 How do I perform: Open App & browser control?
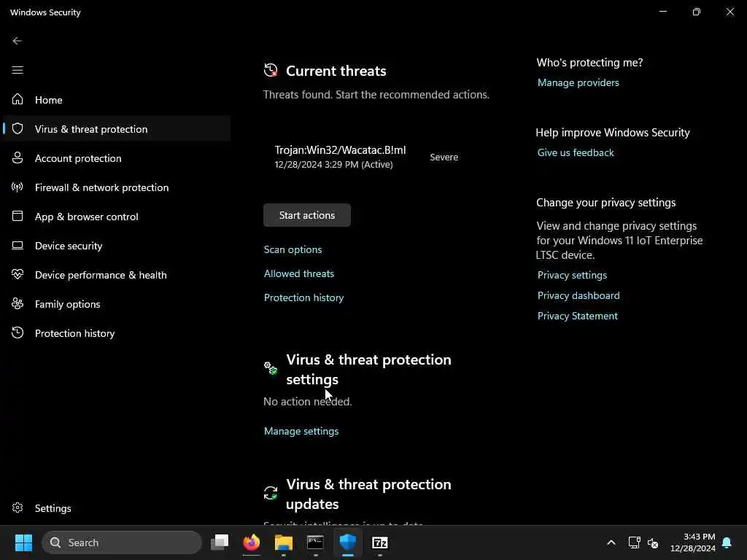116,216
